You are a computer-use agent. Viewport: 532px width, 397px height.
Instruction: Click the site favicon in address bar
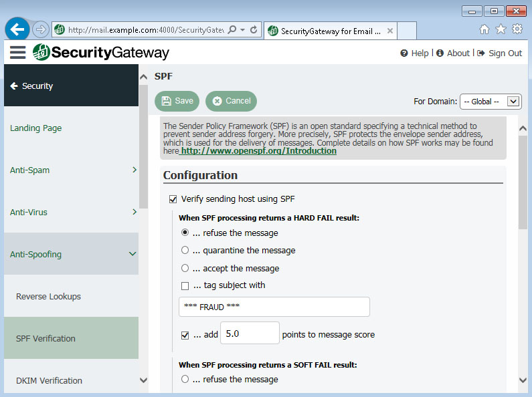click(x=60, y=30)
